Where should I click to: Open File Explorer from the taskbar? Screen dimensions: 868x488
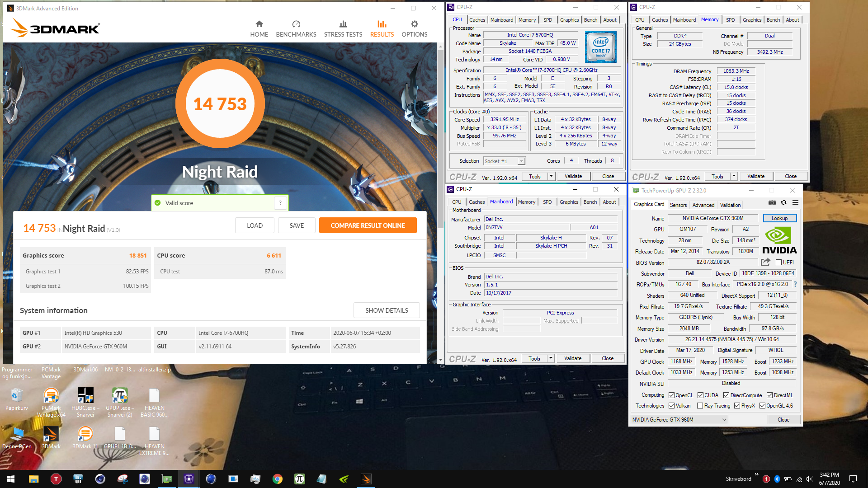34,479
